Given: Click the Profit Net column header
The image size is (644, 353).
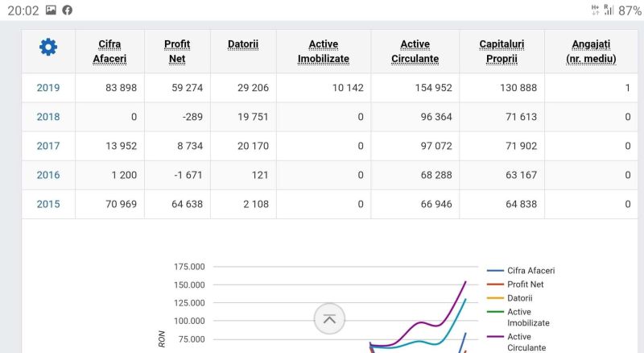Looking at the screenshot, I should click(x=177, y=52).
